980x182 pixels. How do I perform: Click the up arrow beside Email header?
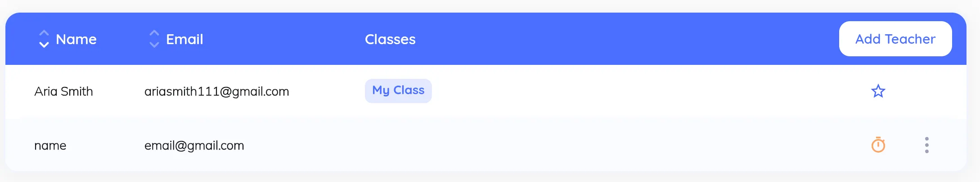coord(154,33)
